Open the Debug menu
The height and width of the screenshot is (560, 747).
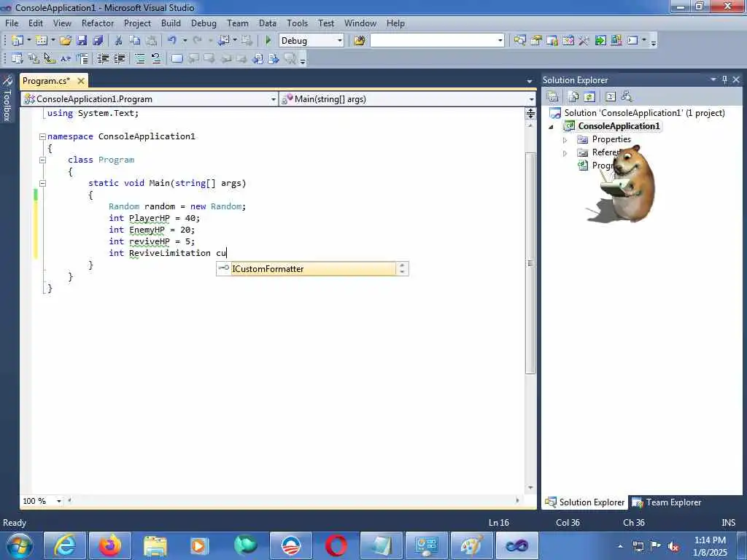coord(204,23)
